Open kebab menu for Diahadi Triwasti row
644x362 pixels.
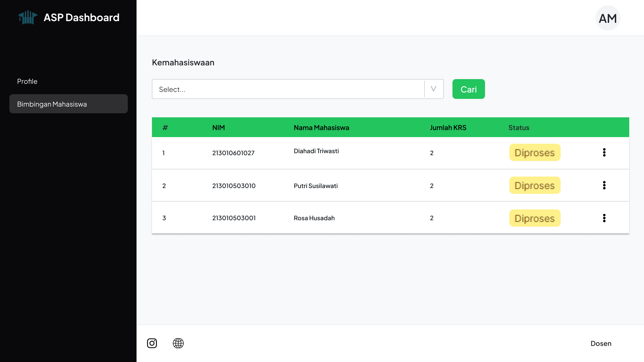(604, 153)
